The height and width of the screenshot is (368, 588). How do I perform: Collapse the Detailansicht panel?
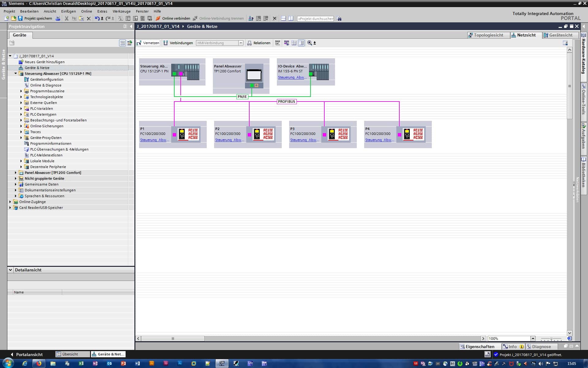coord(10,270)
